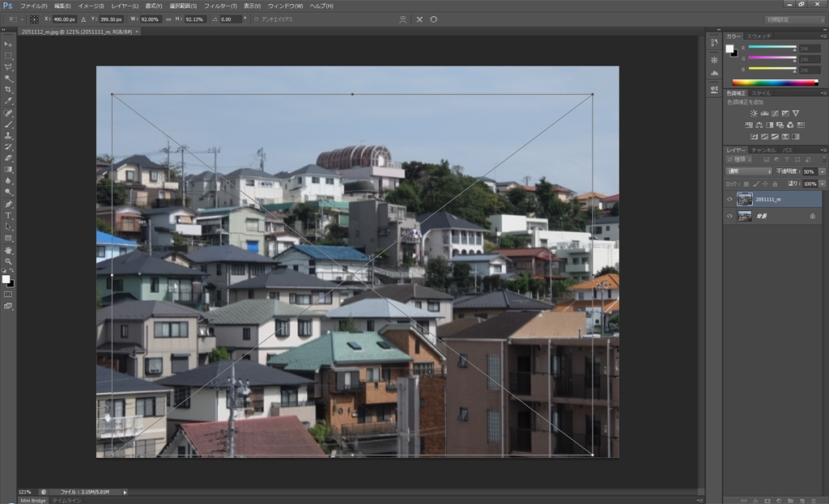Open the フィルター(T) menu
829x504 pixels.
(x=220, y=6)
